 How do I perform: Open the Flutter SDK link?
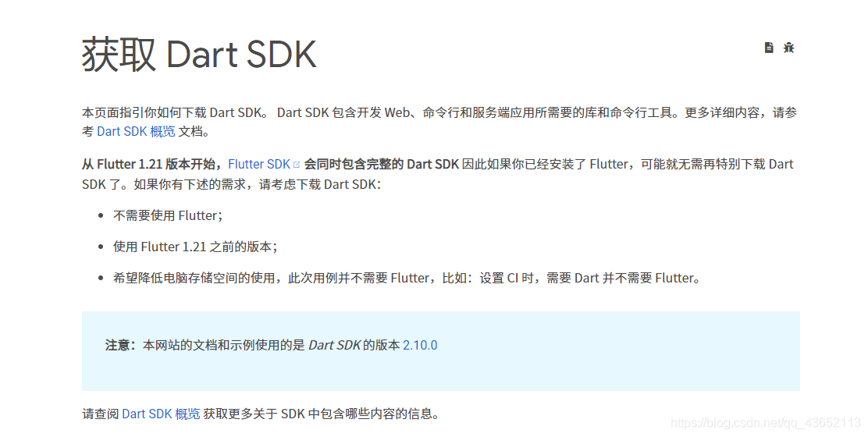[258, 164]
